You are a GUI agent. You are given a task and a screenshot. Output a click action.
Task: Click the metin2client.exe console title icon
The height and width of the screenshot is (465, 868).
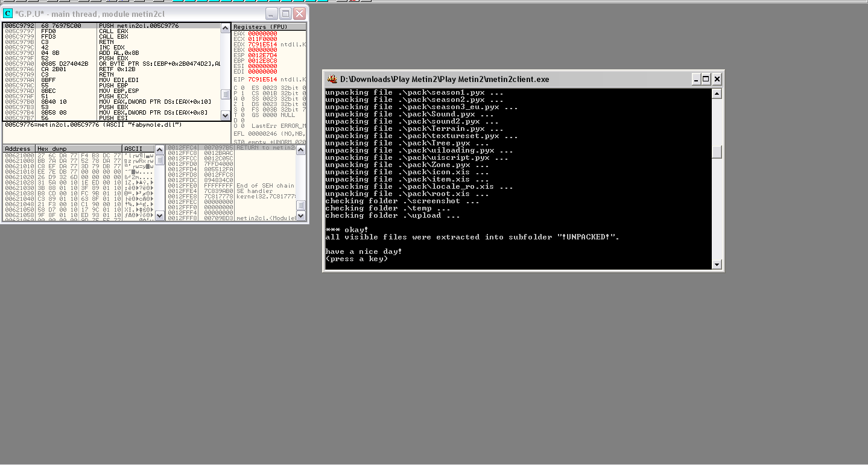point(332,79)
